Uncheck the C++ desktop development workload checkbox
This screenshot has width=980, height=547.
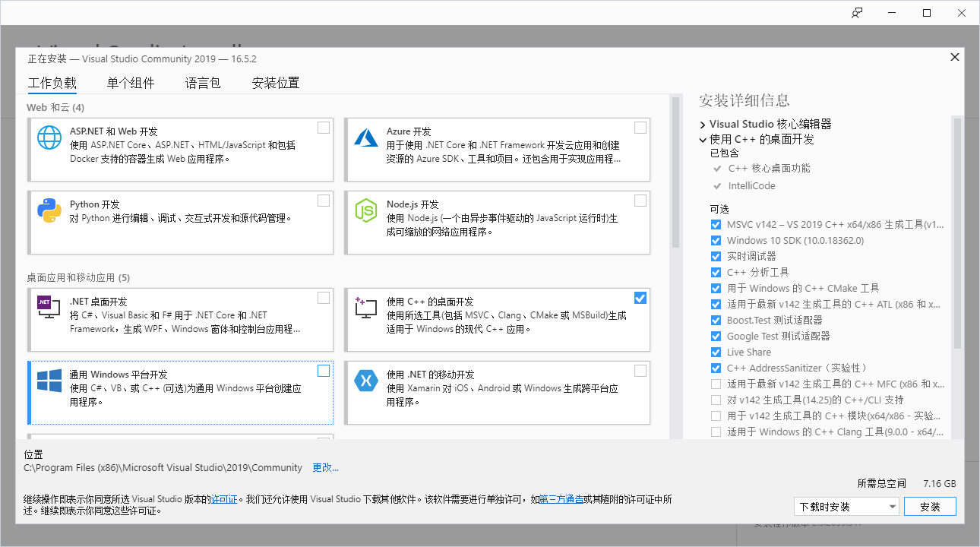tap(640, 298)
